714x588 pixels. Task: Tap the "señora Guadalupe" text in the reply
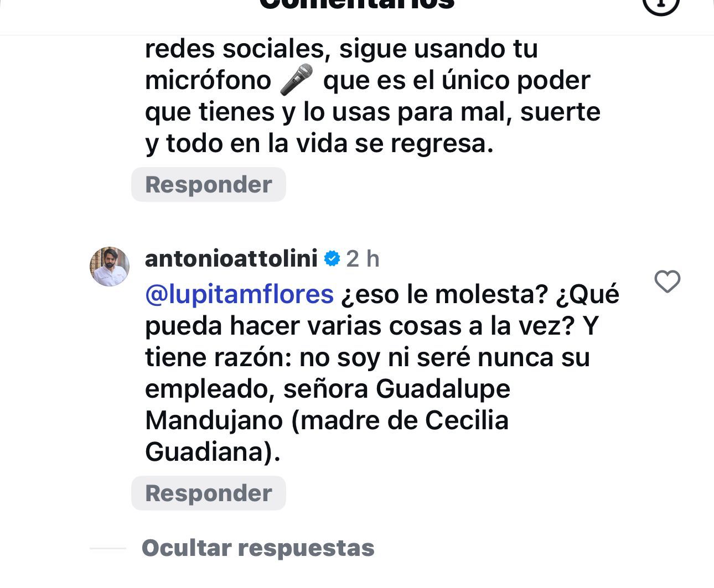point(396,389)
